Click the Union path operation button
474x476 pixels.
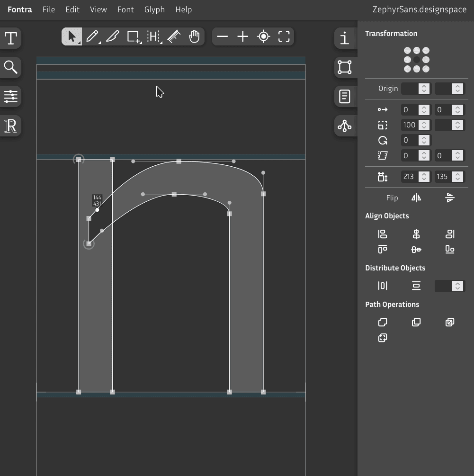click(x=383, y=323)
